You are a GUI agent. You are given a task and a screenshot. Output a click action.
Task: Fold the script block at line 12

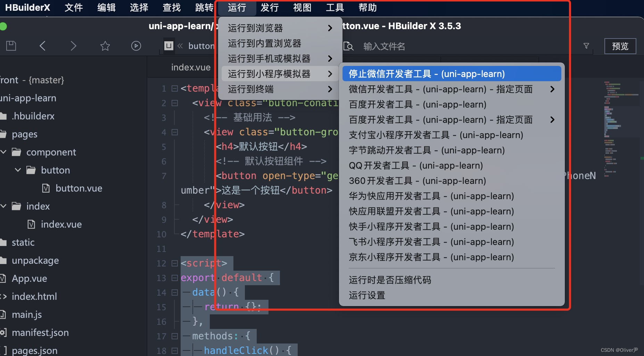coord(175,263)
